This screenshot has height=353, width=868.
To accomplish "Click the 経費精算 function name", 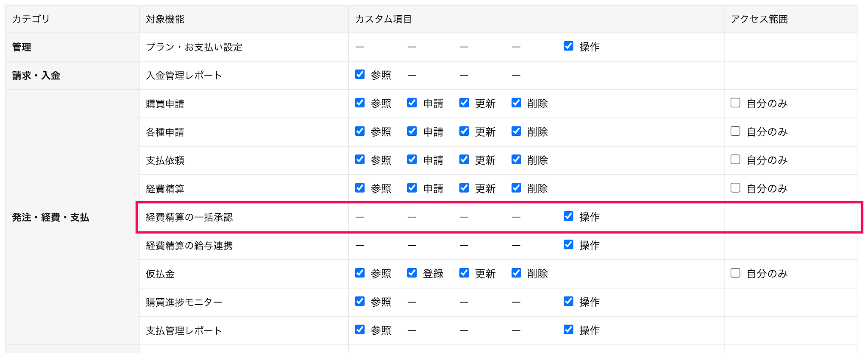I will click(165, 189).
